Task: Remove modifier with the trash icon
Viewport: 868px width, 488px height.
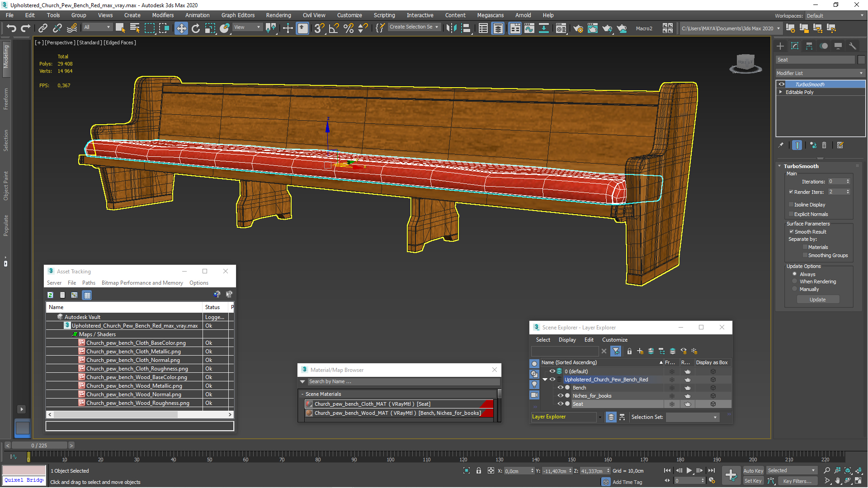Action: 824,145
